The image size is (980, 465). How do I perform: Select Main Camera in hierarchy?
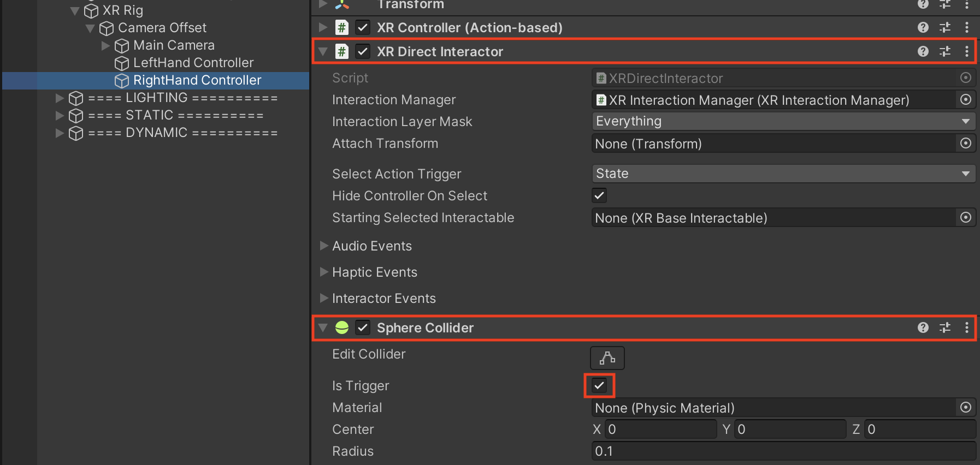point(173,45)
